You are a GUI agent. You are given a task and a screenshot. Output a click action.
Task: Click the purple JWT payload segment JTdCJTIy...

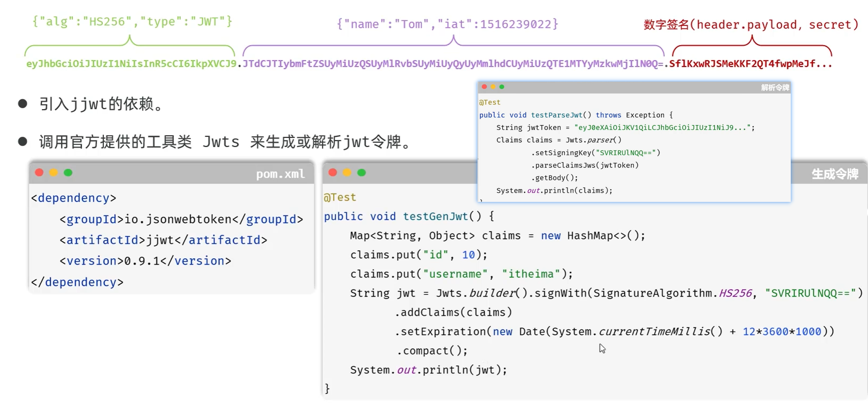(x=453, y=64)
